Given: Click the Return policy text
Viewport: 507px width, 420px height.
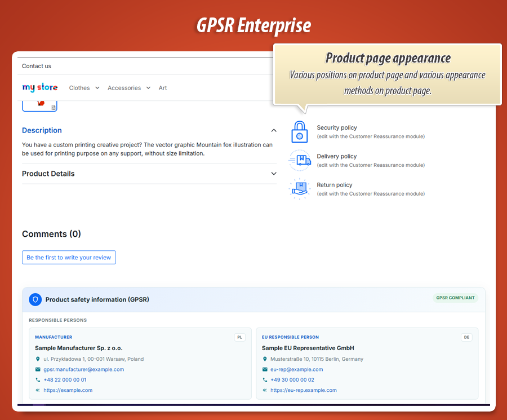Looking at the screenshot, I should pos(334,185).
